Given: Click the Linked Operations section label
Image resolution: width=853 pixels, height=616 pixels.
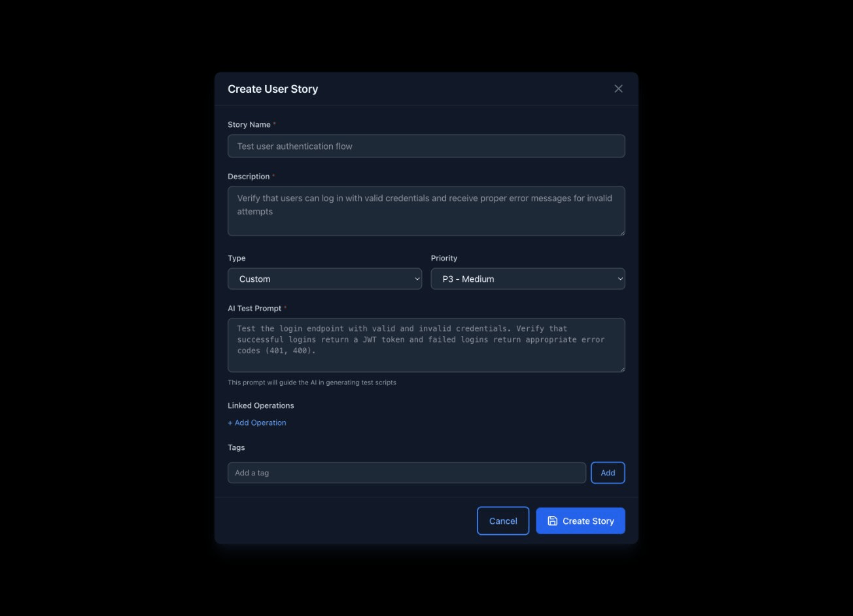Looking at the screenshot, I should coord(261,405).
